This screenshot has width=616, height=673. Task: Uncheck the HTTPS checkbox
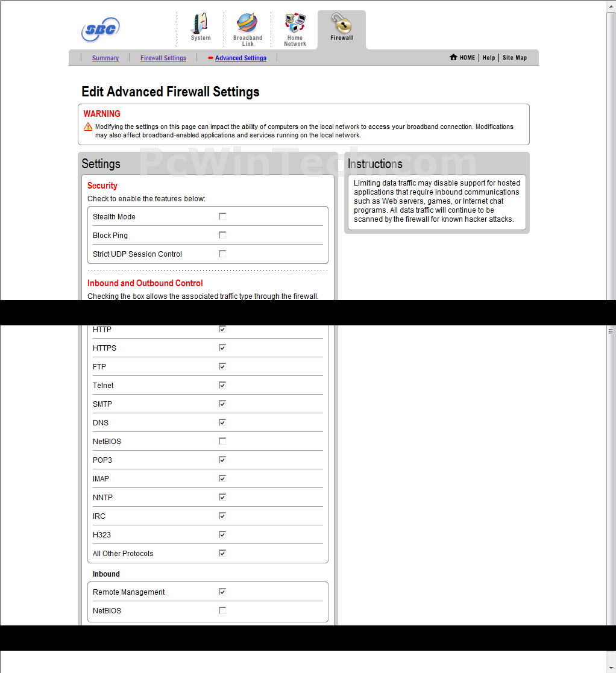point(222,348)
